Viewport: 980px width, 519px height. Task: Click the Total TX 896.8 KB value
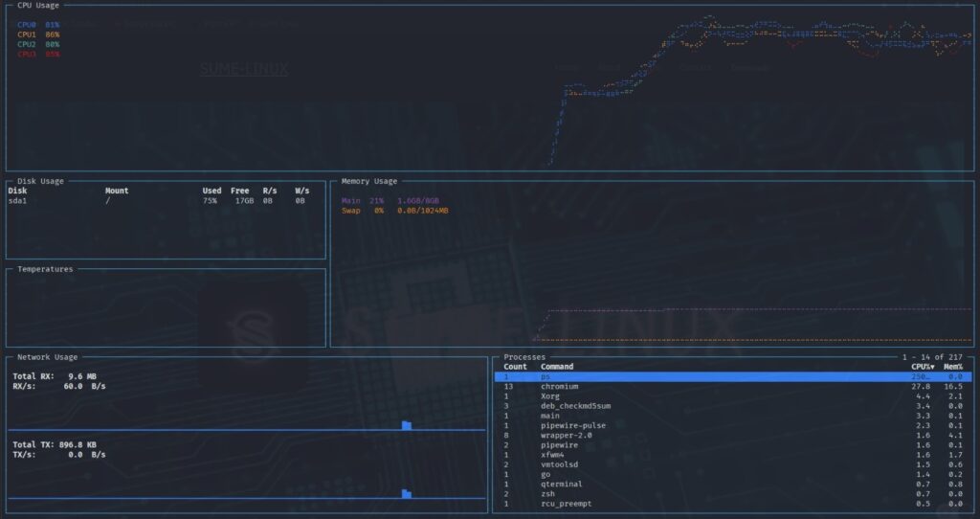(78, 445)
